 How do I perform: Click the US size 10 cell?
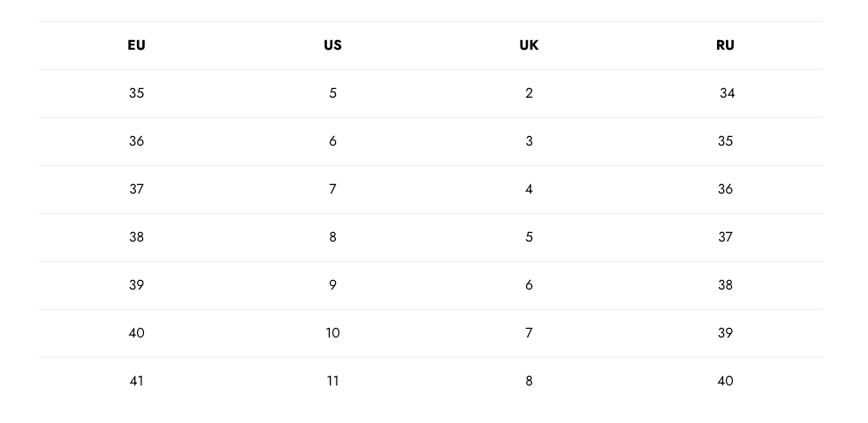tap(332, 333)
